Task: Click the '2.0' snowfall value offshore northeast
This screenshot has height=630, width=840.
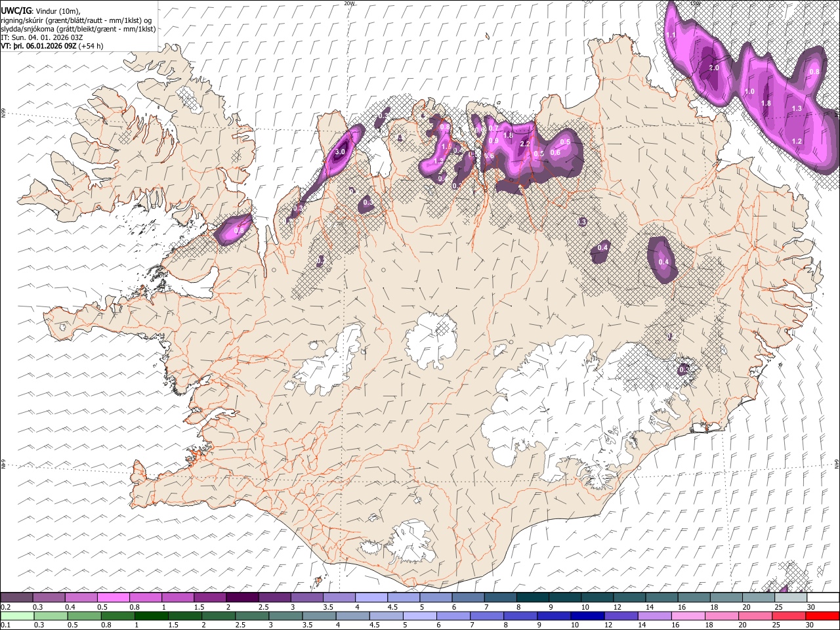Action: pyautogui.click(x=715, y=68)
